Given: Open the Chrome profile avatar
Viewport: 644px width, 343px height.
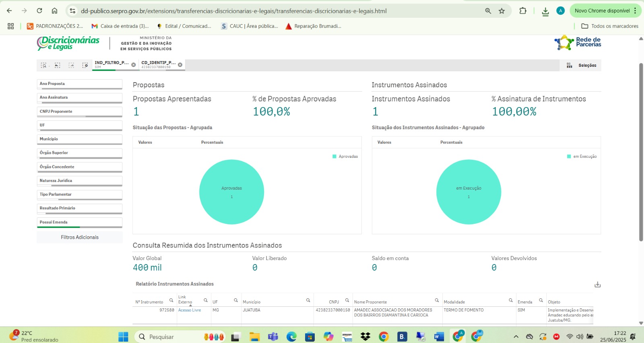Looking at the screenshot, I should 561,11.
